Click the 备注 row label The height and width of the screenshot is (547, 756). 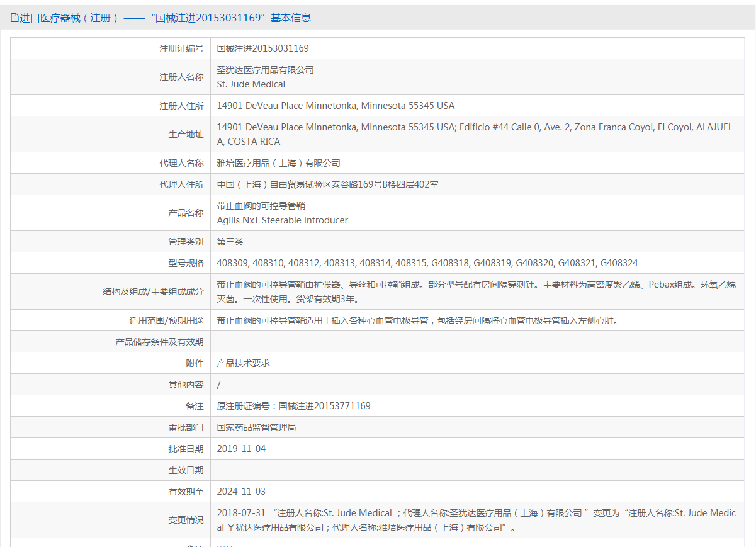coord(195,406)
